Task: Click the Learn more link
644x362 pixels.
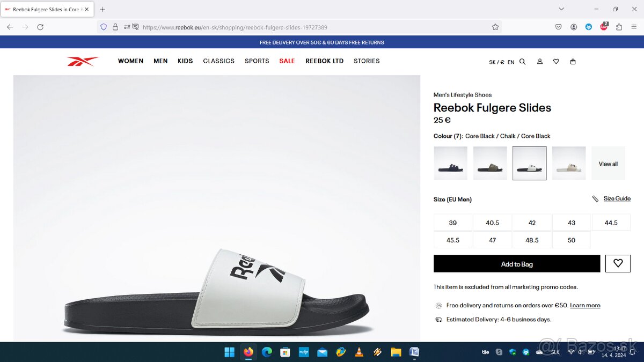Action: (x=585, y=305)
